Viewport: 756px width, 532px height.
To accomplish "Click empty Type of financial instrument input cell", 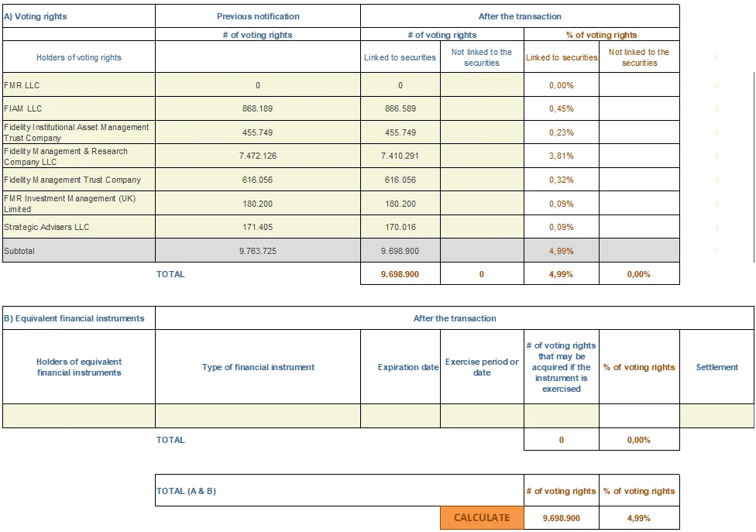I will click(257, 416).
